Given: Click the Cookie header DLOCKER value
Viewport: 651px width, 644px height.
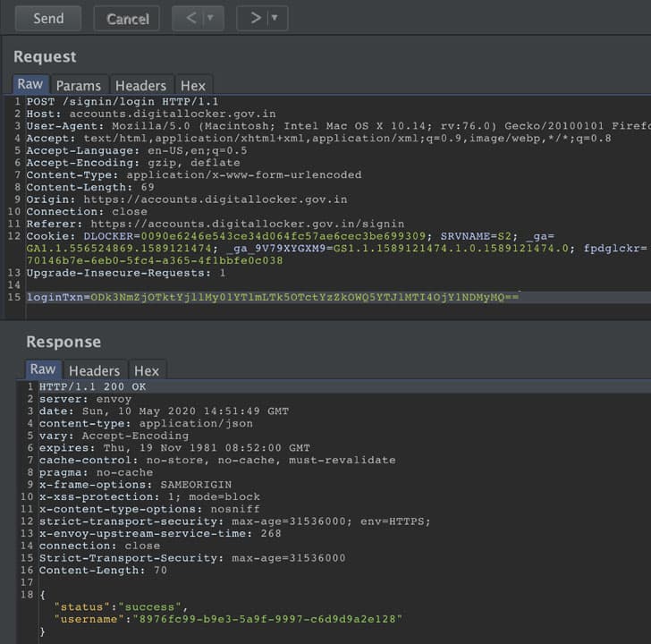Looking at the screenshot, I should pos(283,236).
